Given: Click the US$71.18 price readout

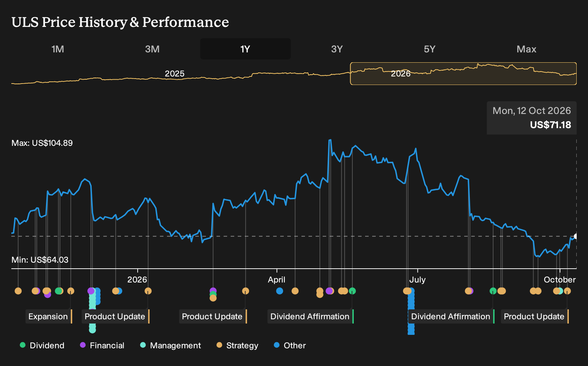Looking at the screenshot, I should point(550,125).
